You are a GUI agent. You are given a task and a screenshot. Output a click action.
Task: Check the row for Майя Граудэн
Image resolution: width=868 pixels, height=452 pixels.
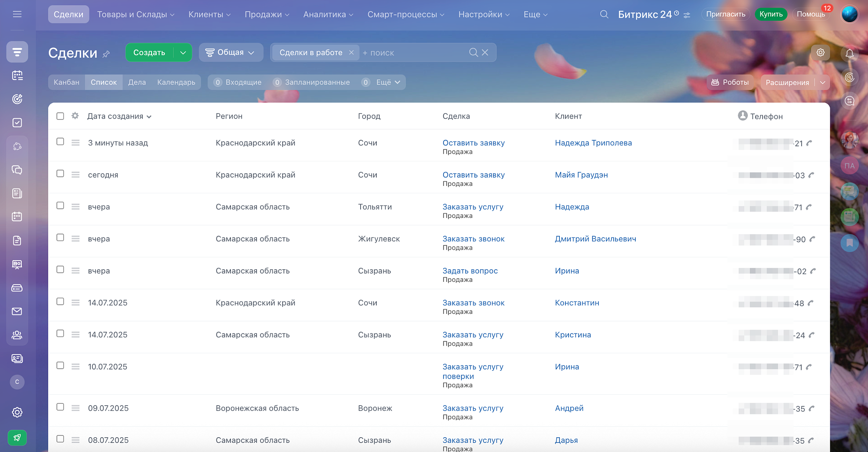click(x=60, y=174)
